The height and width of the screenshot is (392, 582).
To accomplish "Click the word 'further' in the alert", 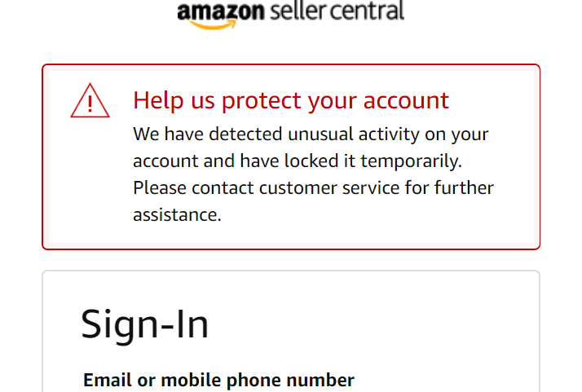I will click(464, 187).
